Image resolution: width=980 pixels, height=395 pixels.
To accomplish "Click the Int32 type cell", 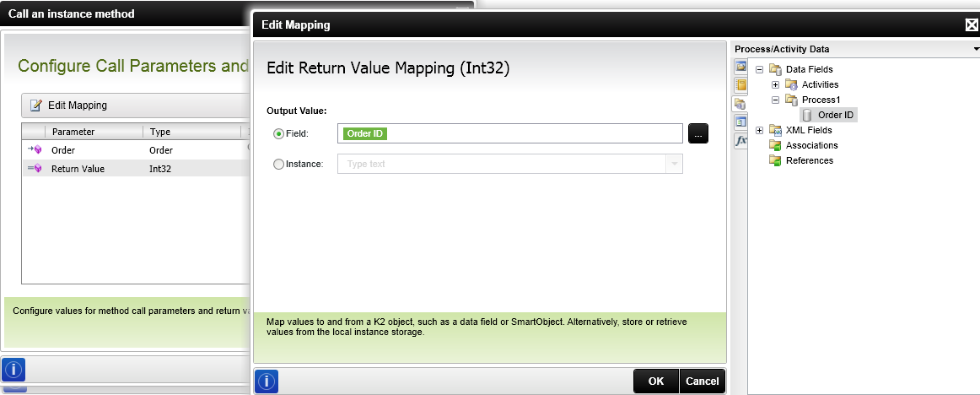I will click(160, 169).
